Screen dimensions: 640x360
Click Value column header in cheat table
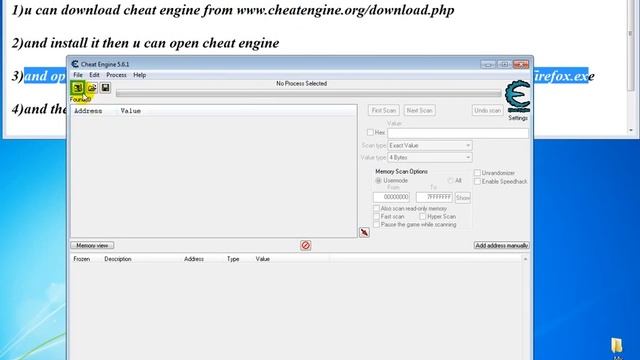[263, 259]
